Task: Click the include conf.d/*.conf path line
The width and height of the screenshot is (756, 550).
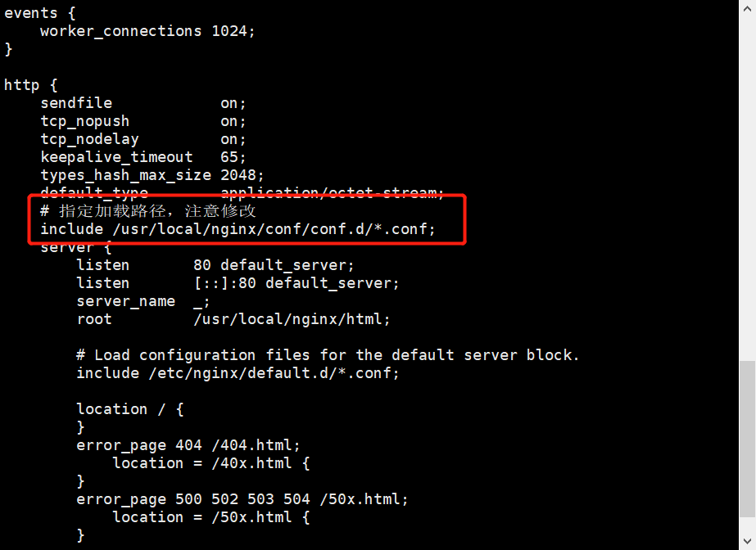Action: [x=238, y=229]
